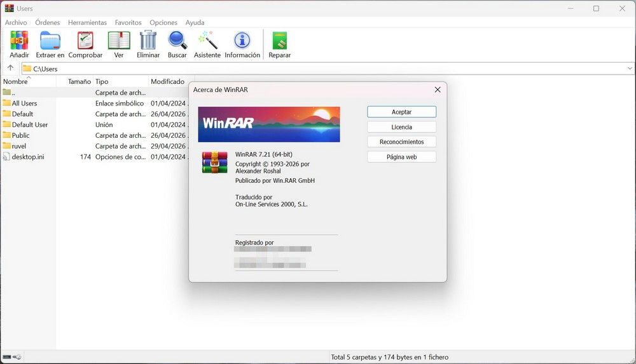Open the Archivo menu
Viewport: 636px width, 364px height.
(x=16, y=23)
